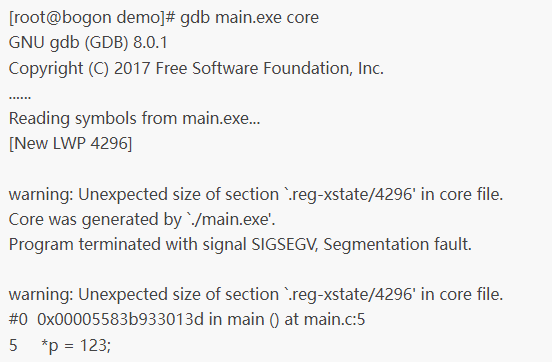Click the ellipsis dots line below Copyright

pos(20,98)
